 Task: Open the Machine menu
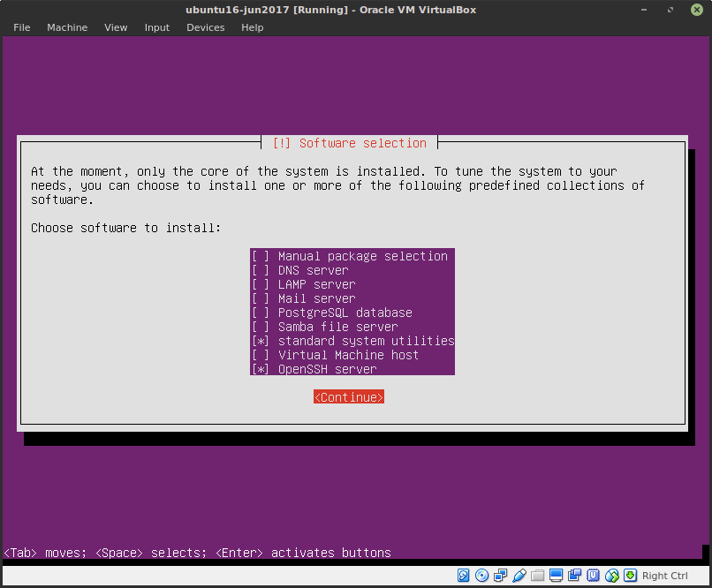(x=67, y=27)
